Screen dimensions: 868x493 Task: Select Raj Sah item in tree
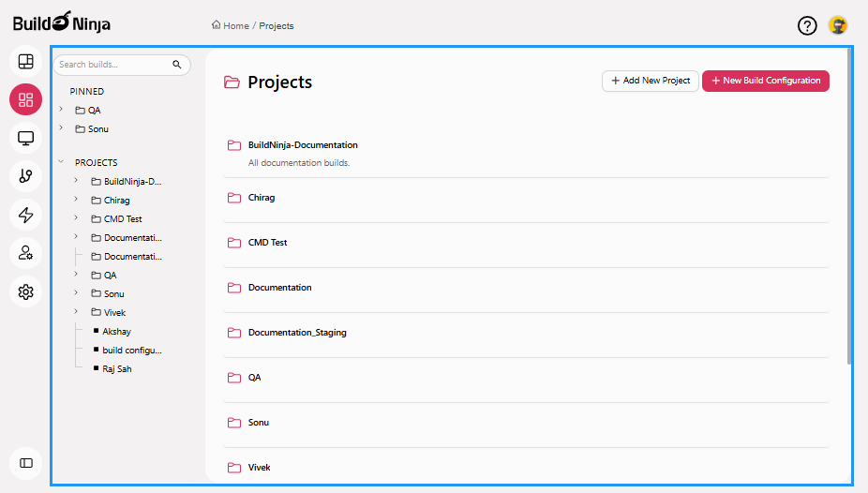pos(117,369)
